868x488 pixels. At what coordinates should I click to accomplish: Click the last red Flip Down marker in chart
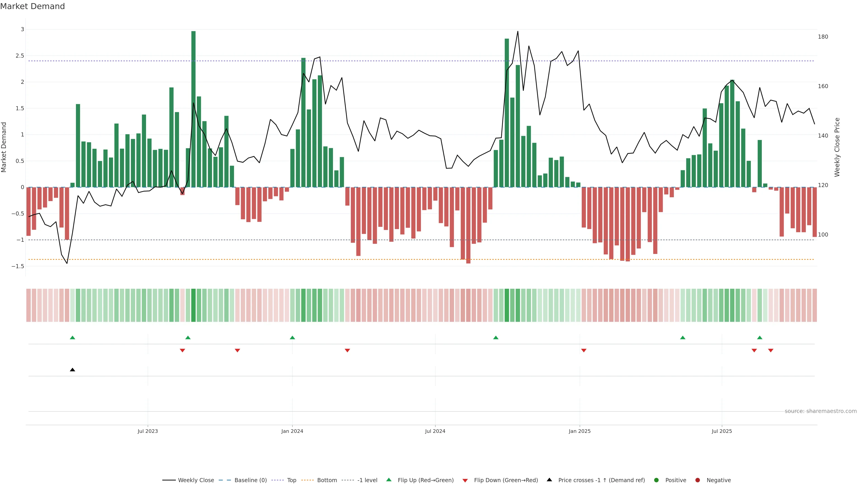coord(771,351)
